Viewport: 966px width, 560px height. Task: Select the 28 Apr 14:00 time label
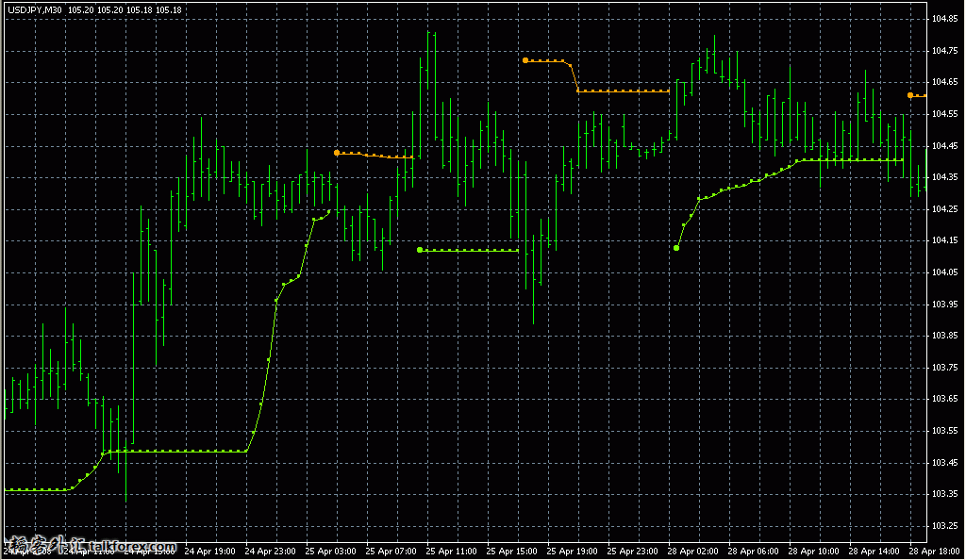click(x=874, y=552)
